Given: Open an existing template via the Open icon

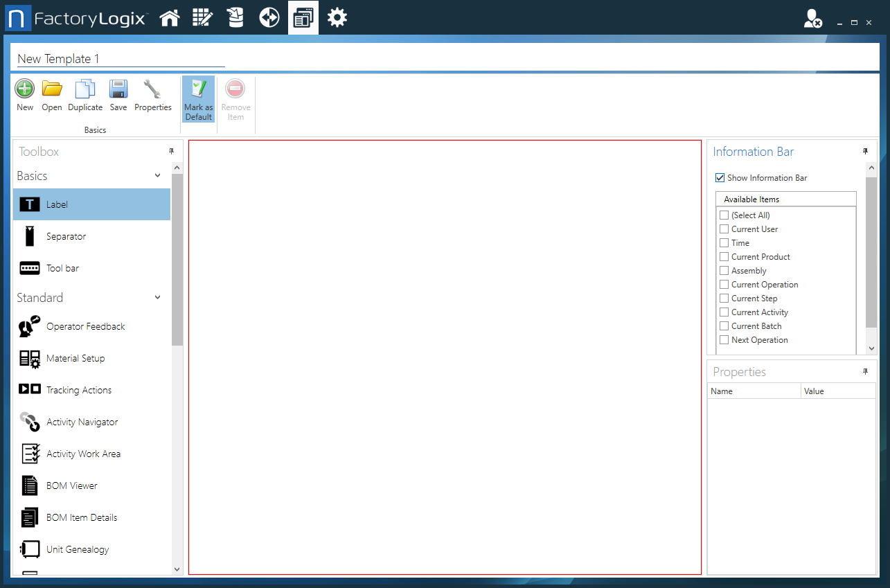Looking at the screenshot, I should click(51, 93).
